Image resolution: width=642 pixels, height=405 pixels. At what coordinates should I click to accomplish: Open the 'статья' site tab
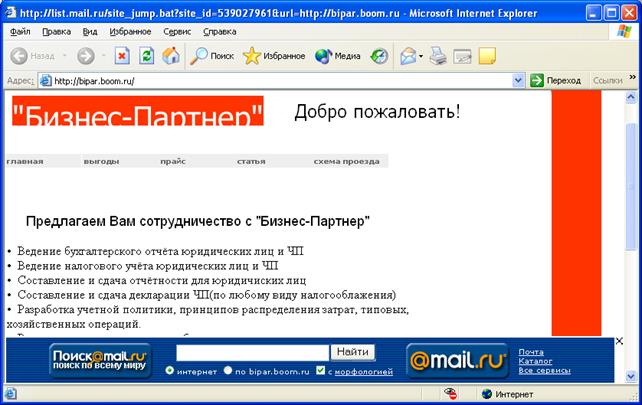(x=251, y=161)
